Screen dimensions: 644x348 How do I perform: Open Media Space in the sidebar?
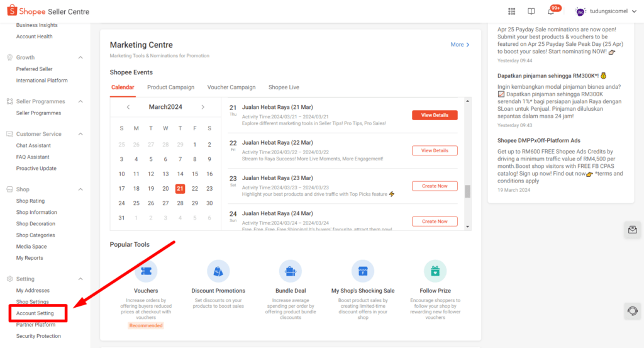tap(31, 247)
